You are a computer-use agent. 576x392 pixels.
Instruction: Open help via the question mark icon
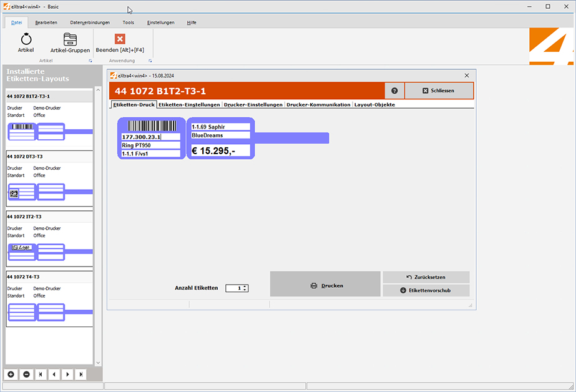coord(394,90)
